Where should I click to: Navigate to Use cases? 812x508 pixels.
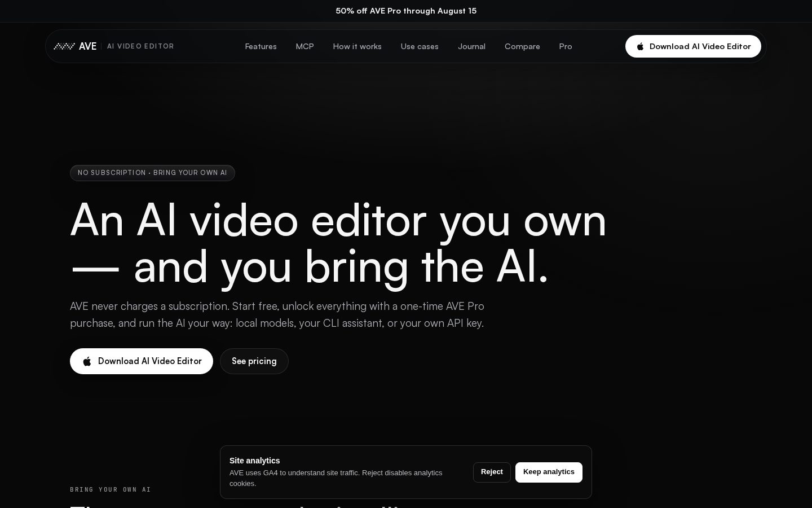pyautogui.click(x=420, y=46)
